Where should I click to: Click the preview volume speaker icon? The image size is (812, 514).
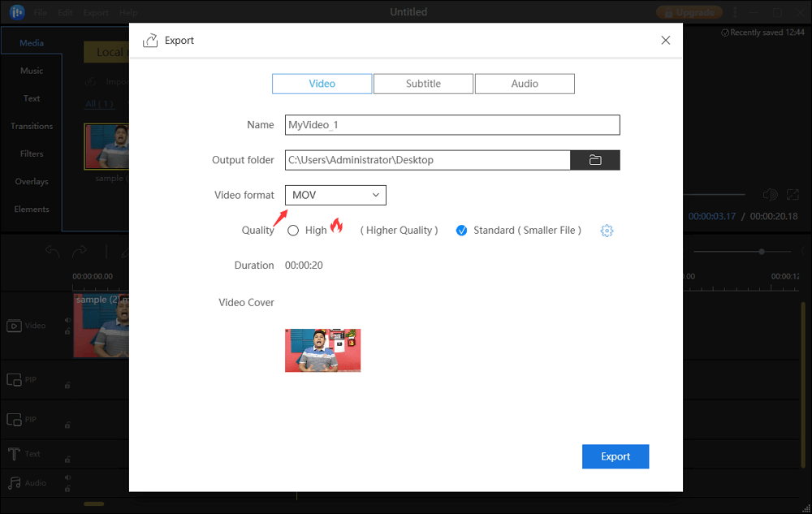click(x=770, y=195)
